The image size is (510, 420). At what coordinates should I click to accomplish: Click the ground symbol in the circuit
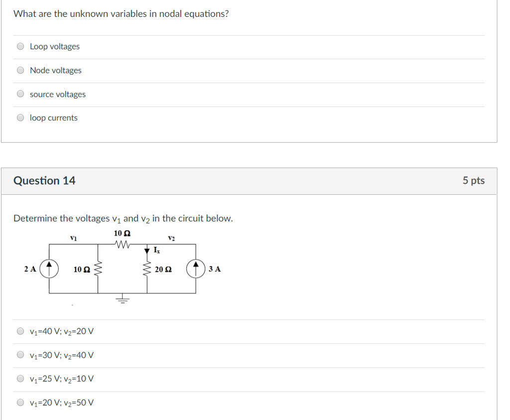(x=122, y=299)
